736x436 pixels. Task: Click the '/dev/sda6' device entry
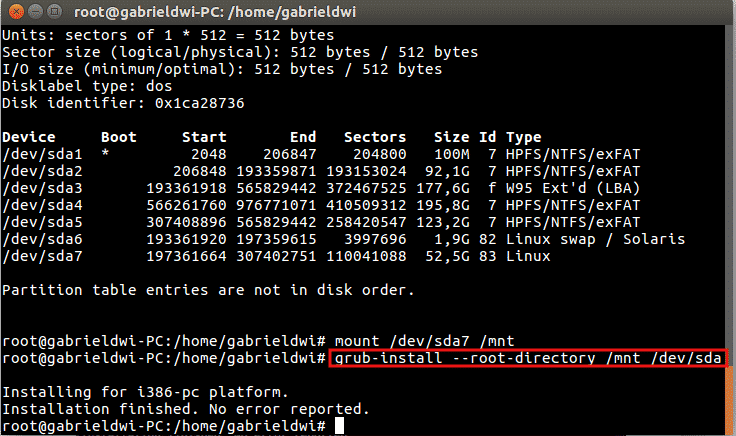pyautogui.click(x=42, y=239)
